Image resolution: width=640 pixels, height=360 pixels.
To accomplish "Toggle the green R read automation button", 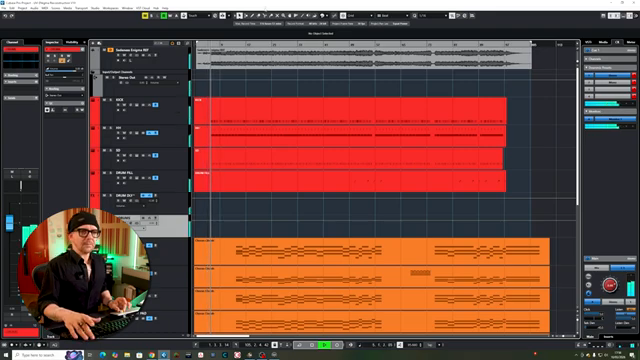I will tap(164, 16).
